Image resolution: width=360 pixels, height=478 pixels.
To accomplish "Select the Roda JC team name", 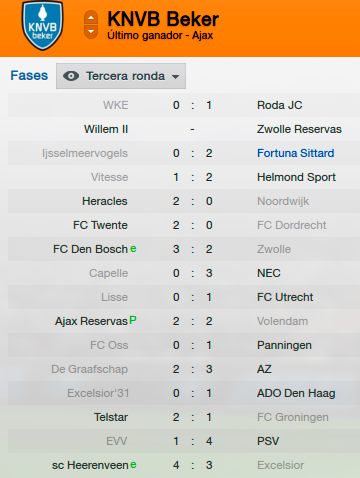I will point(279,105).
